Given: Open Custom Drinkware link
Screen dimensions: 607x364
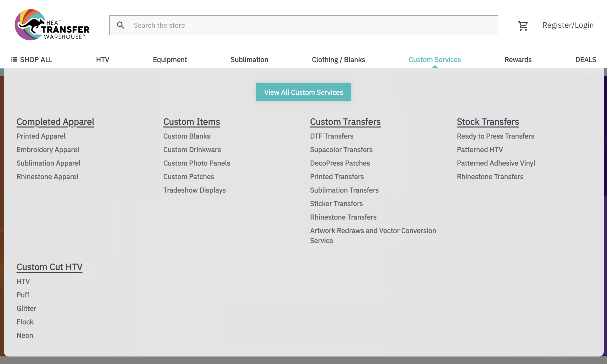Looking at the screenshot, I should tap(192, 150).
